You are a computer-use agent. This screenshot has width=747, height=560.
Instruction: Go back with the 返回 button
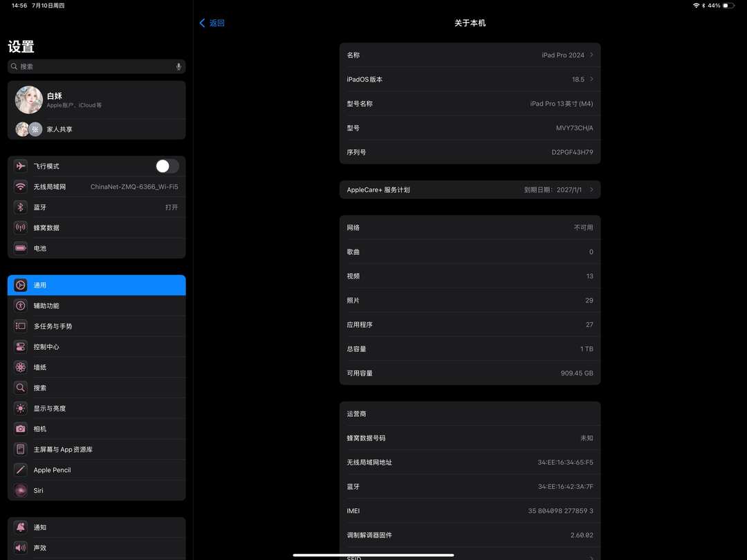pos(212,23)
